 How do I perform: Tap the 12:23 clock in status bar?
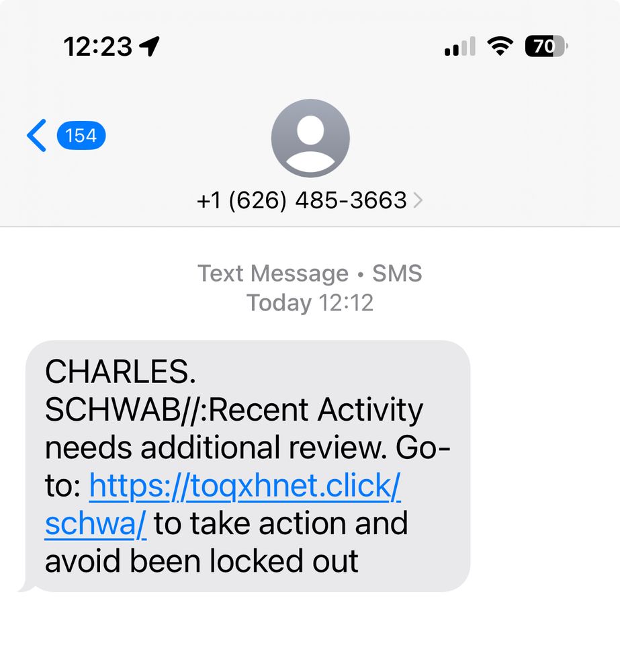click(98, 46)
